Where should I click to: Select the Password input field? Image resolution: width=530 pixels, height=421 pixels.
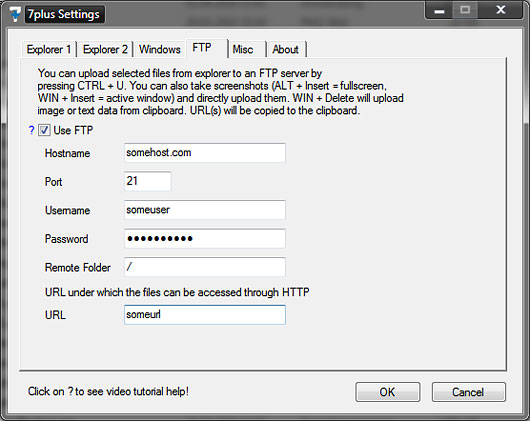coord(205,239)
